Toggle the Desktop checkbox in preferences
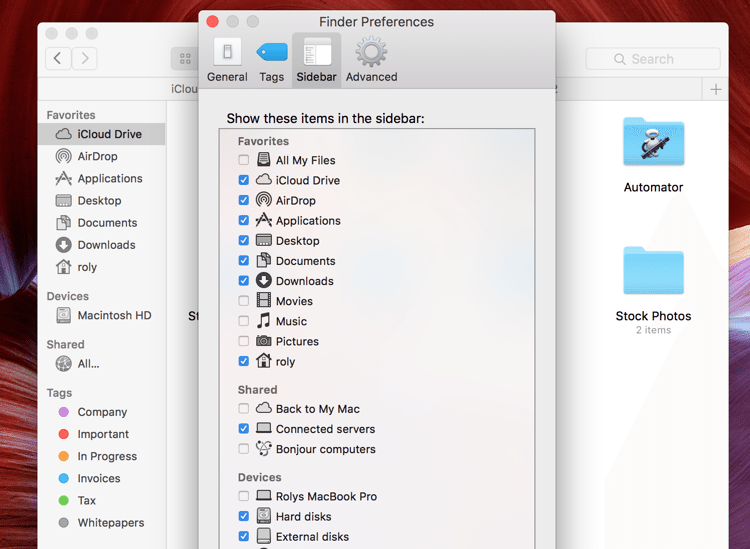Image resolution: width=750 pixels, height=549 pixels. [x=243, y=240]
